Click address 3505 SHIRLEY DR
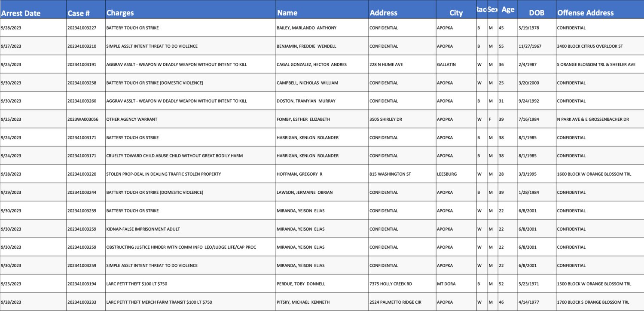 [385, 119]
